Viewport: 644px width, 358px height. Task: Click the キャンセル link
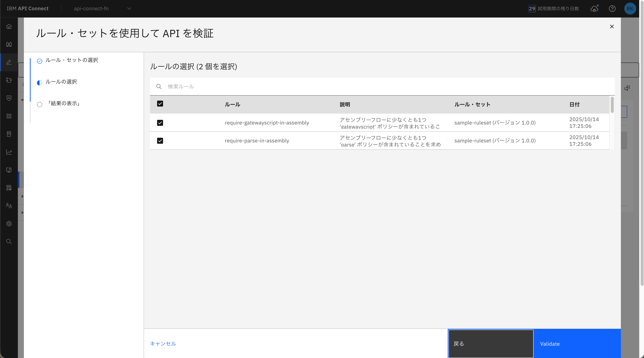163,343
